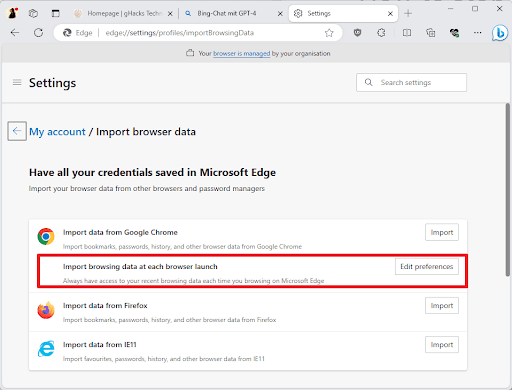The height and width of the screenshot is (390, 512).
Task: Click the Browser essentials heart icon
Action: [x=454, y=33]
